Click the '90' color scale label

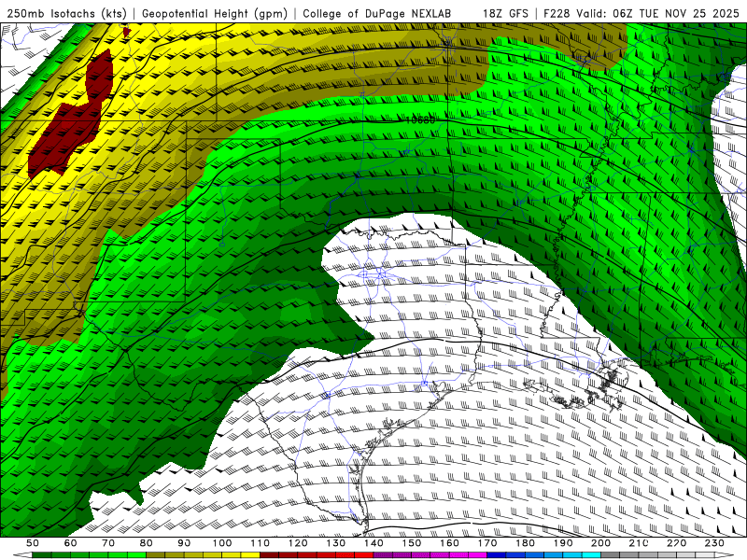(x=184, y=543)
